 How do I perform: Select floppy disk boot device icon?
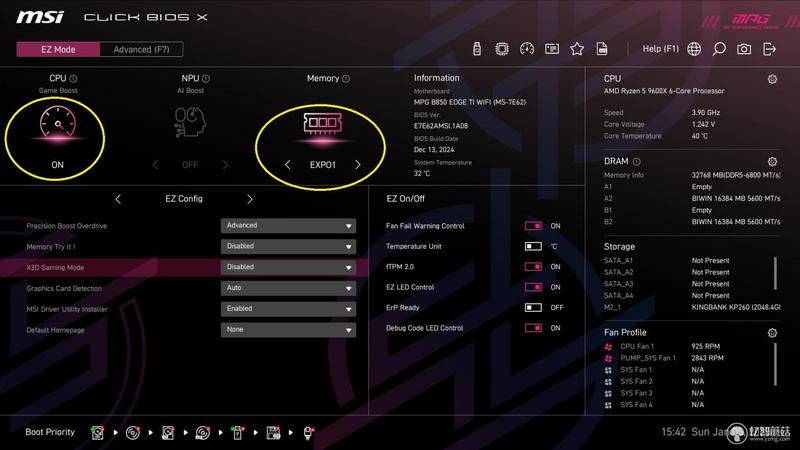click(x=273, y=433)
